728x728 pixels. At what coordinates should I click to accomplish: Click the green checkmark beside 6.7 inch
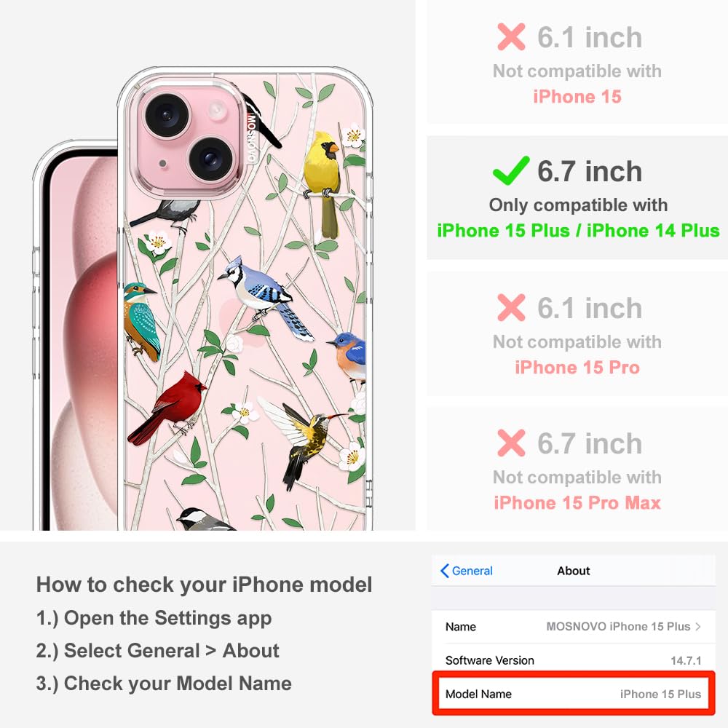pyautogui.click(x=511, y=170)
